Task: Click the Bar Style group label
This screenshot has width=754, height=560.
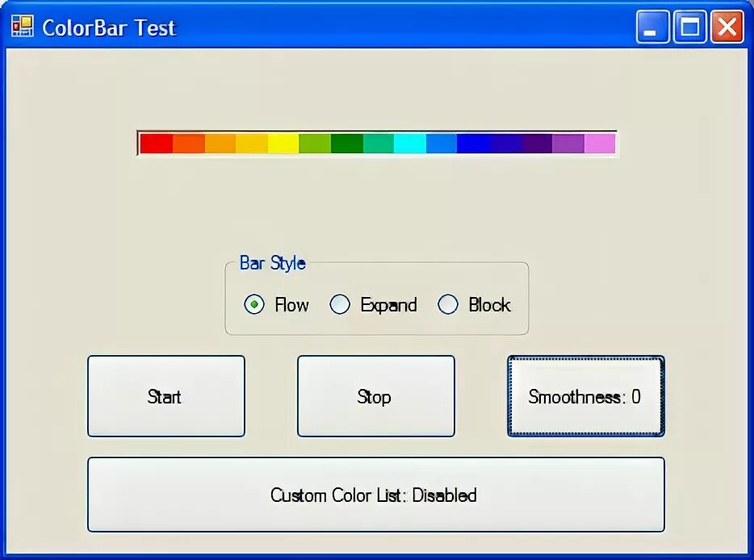Action: click(272, 263)
